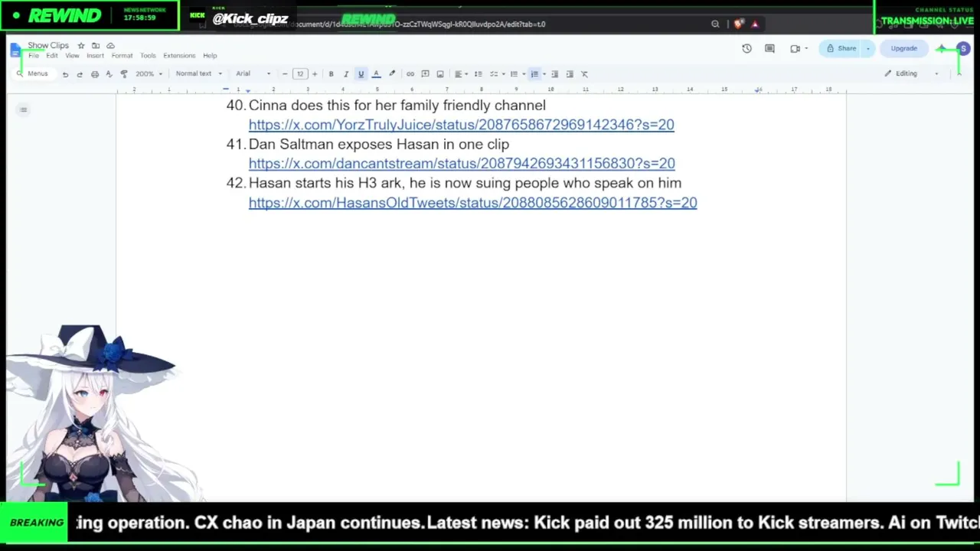This screenshot has height=551, width=980.
Task: Expand the Share button options arrow
Action: pos(867,49)
